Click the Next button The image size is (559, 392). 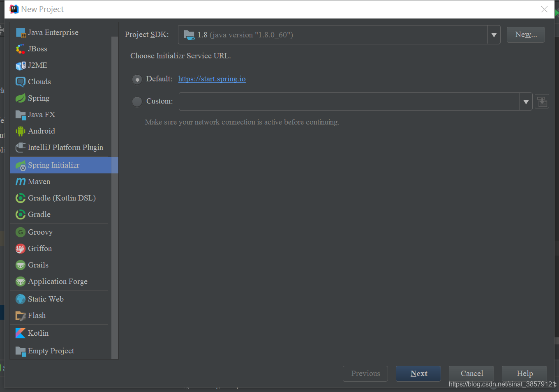coord(418,374)
